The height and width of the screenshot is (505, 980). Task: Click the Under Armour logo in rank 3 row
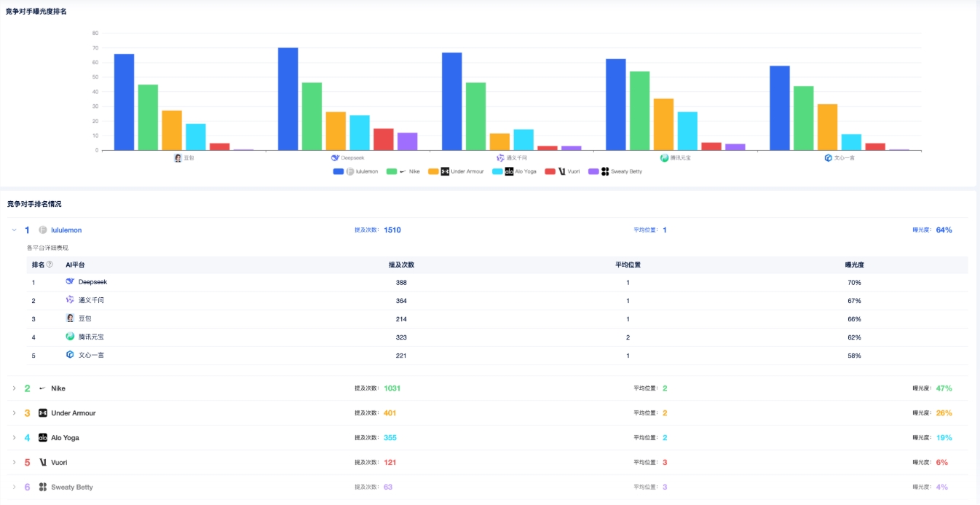click(x=43, y=412)
